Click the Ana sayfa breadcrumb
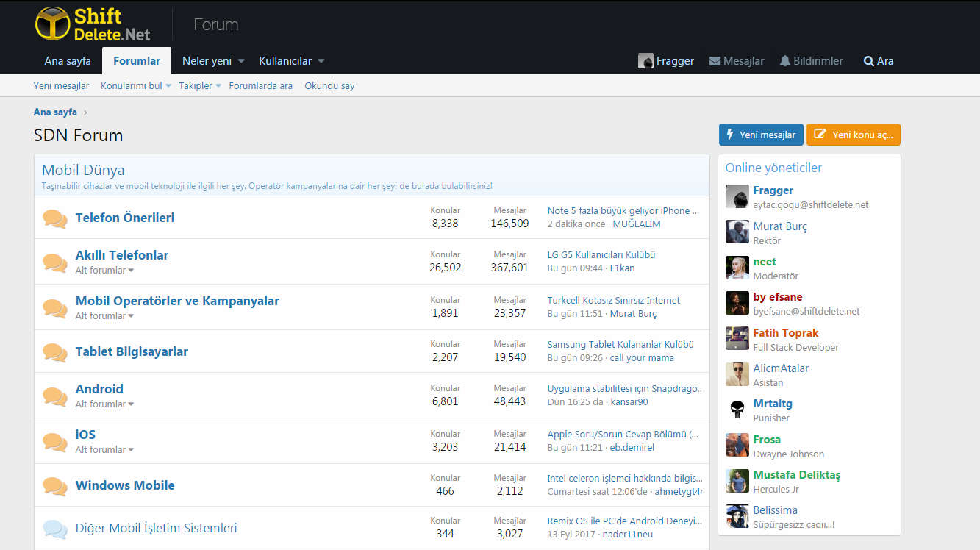 click(55, 113)
